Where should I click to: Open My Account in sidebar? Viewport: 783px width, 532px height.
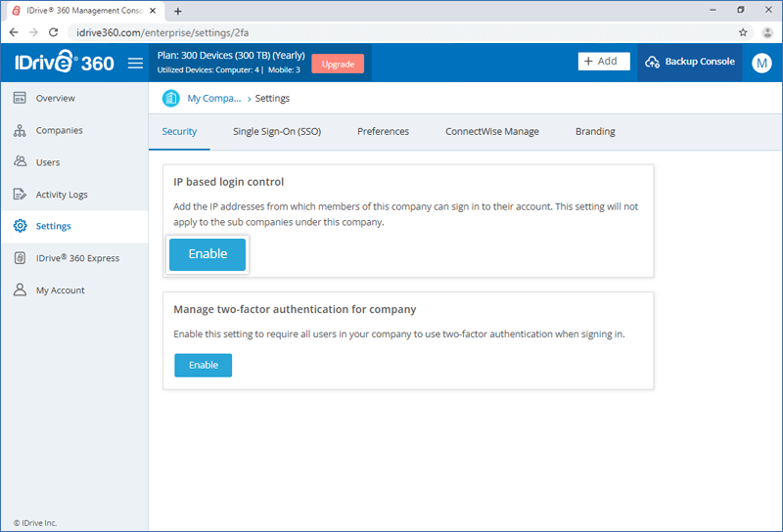coord(75,289)
